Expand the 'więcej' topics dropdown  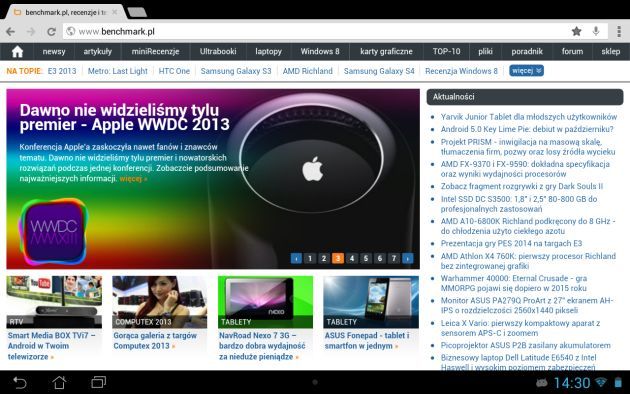click(526, 71)
